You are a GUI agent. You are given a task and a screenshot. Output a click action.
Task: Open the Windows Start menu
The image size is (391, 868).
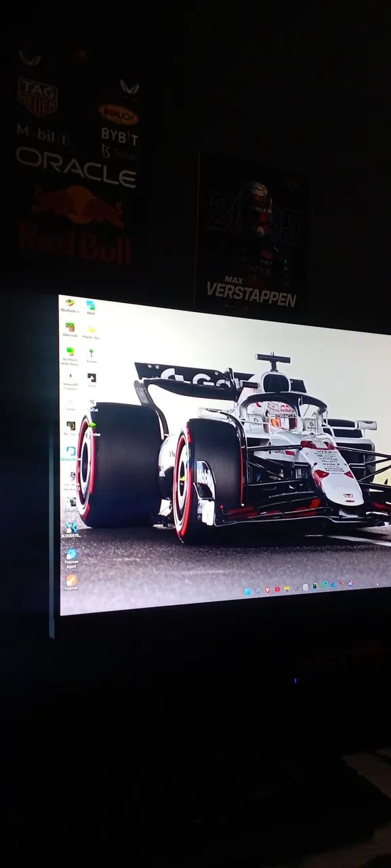point(247,591)
